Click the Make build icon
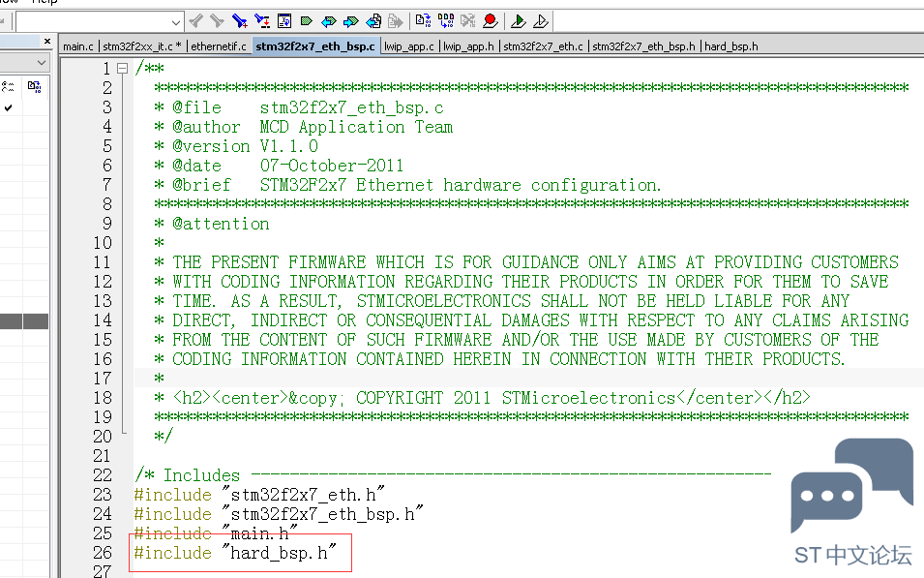The width and height of the screenshot is (924, 578). 446,22
